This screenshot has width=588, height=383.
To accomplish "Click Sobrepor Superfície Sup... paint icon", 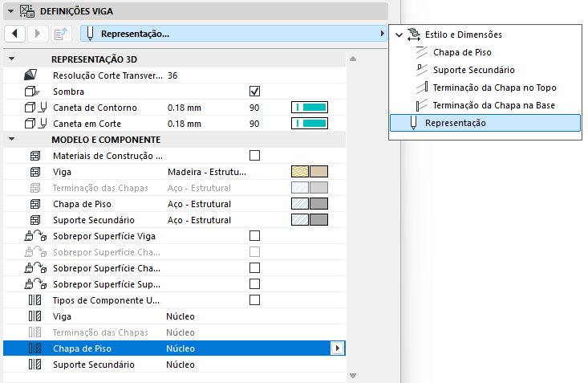I will point(35,284).
